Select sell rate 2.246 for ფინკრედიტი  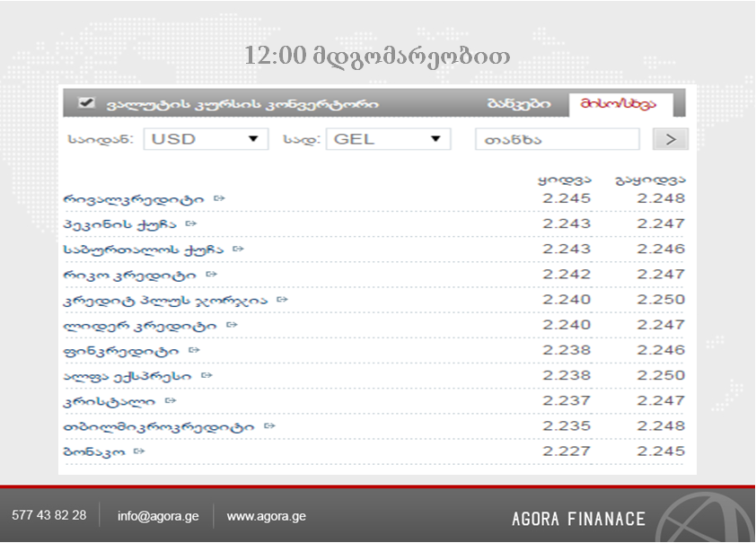click(x=661, y=350)
